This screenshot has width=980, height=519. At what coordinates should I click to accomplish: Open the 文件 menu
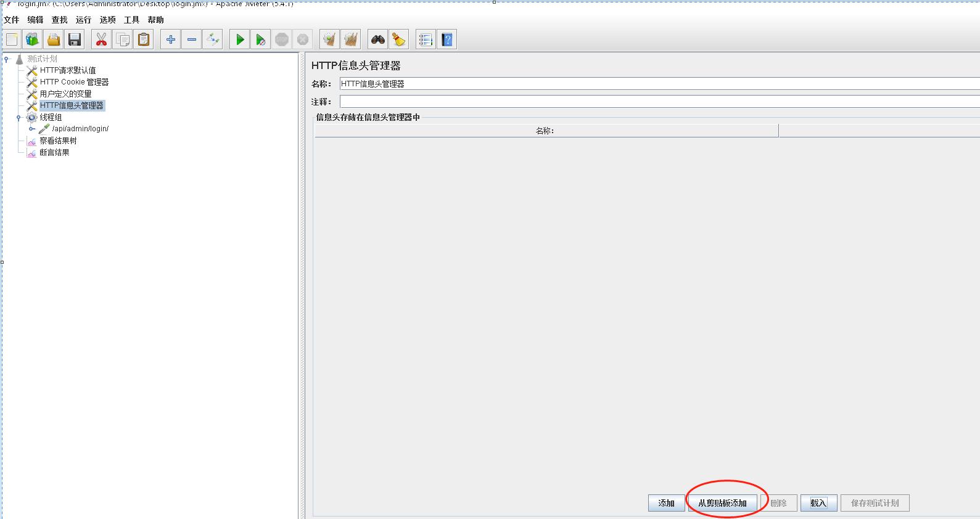click(x=12, y=20)
